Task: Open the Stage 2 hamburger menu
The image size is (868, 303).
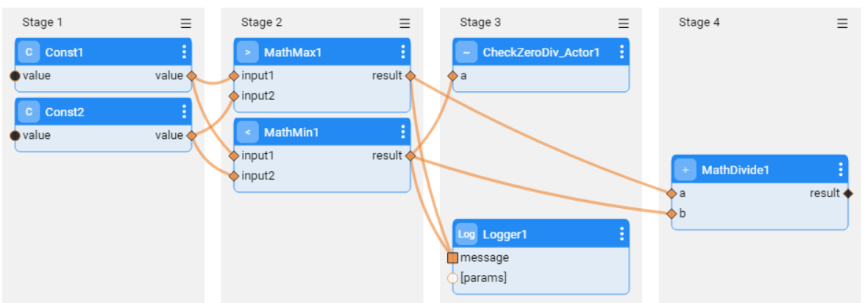Action: coord(405,24)
